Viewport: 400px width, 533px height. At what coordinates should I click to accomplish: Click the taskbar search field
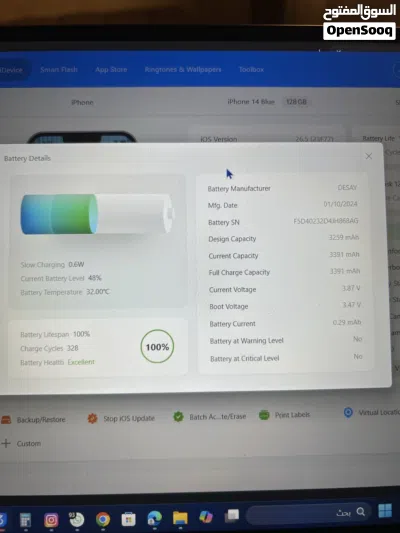tap(308, 513)
